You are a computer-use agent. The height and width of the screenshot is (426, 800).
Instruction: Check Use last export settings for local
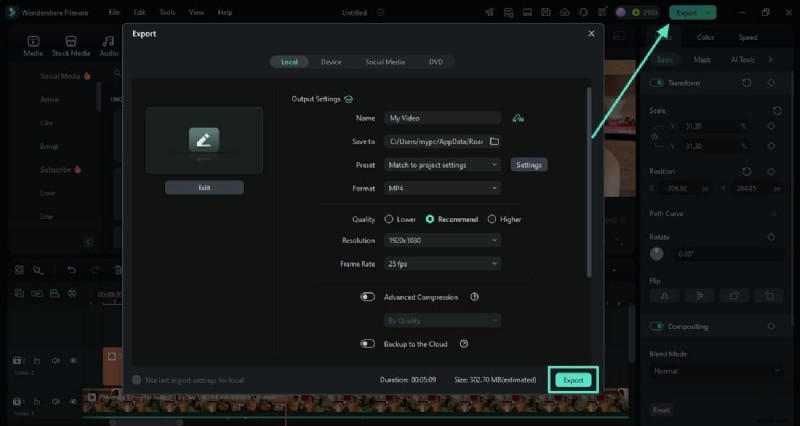click(x=137, y=380)
